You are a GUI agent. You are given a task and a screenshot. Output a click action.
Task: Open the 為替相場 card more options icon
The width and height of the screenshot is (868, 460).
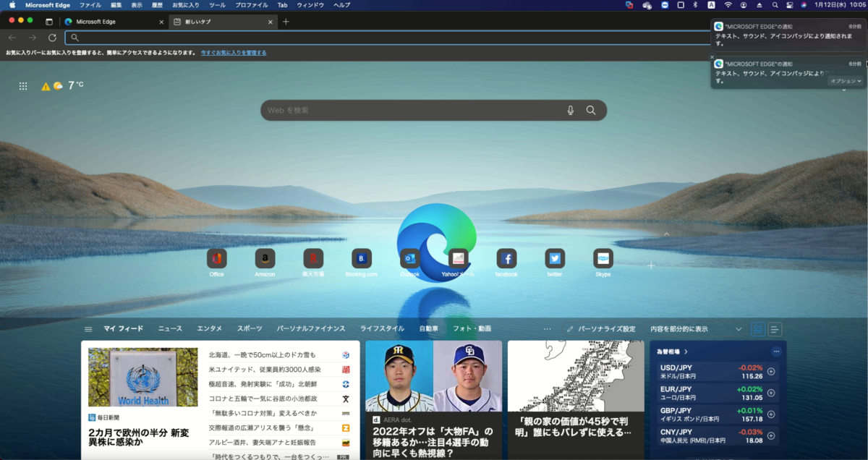pos(776,352)
